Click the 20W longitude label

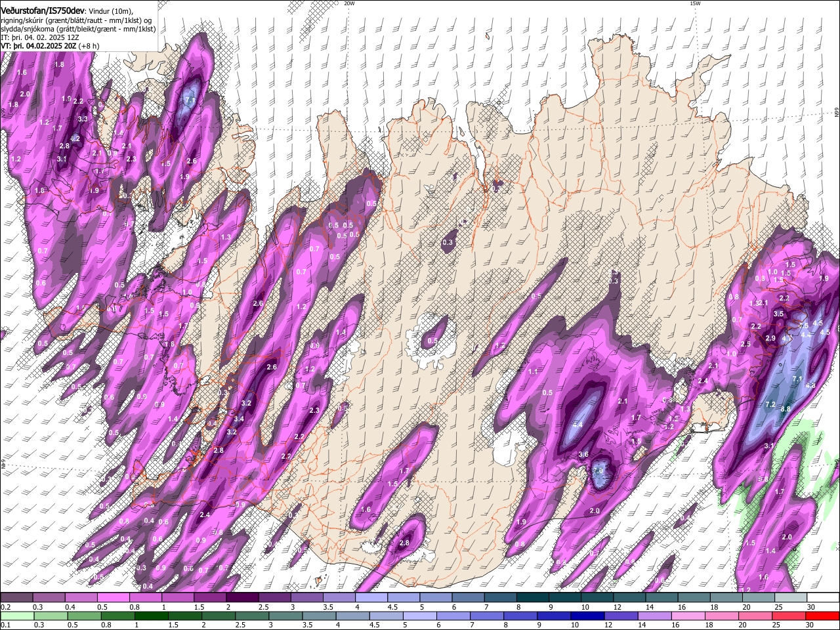(x=349, y=3)
